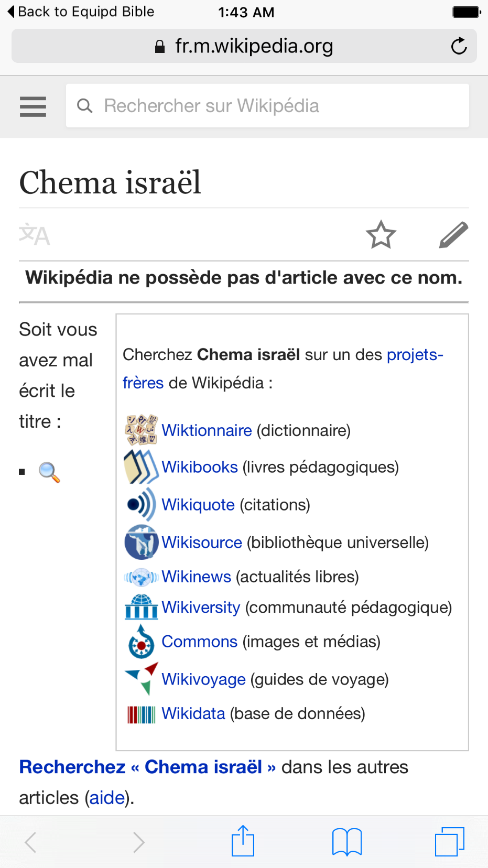Image resolution: width=488 pixels, height=868 pixels.
Task: Tap the magnifying glass search icon
Action: click(x=49, y=472)
